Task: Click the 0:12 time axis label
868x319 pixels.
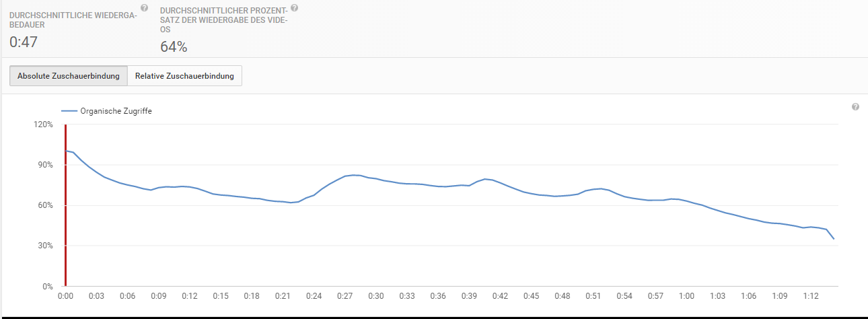Action: (x=189, y=296)
